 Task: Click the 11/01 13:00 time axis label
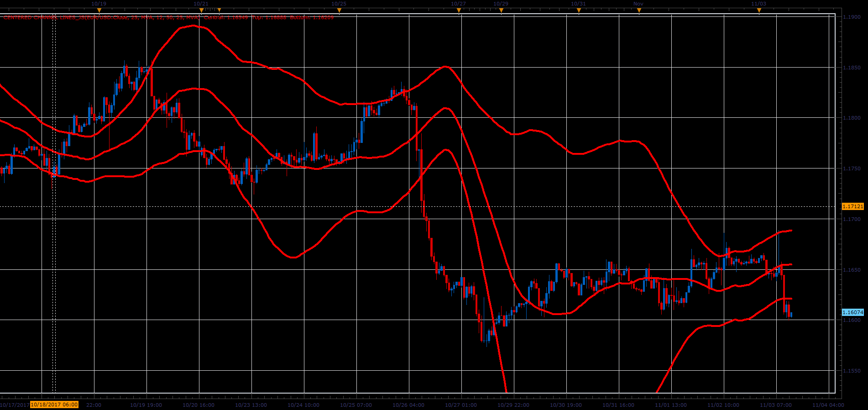pyautogui.click(x=671, y=405)
